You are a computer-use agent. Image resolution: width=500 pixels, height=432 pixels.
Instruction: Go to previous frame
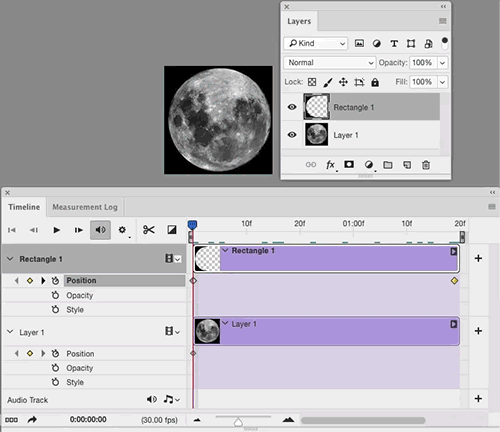pos(34,230)
